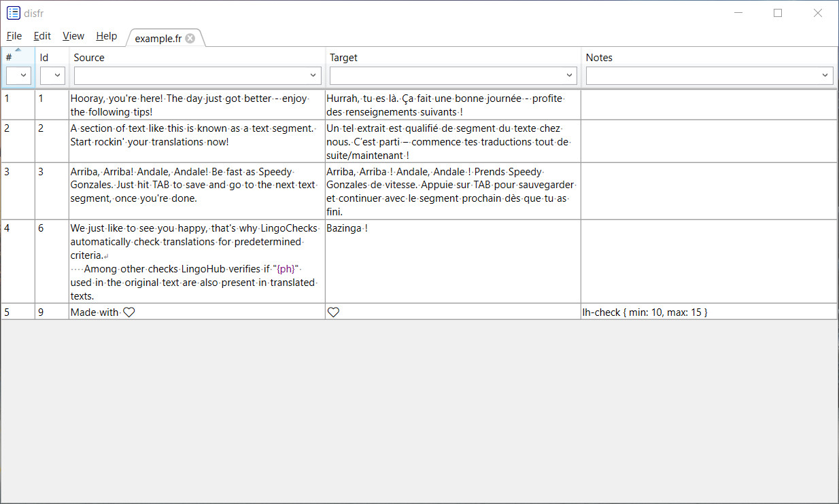Select the empty Notes cell of the Bazinga row
This screenshot has height=504, width=839.
pos(709,262)
